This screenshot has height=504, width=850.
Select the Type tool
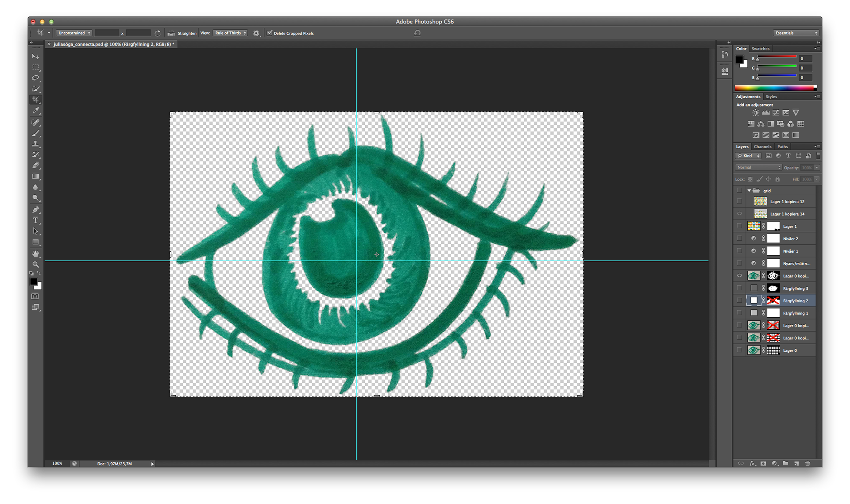(x=36, y=220)
